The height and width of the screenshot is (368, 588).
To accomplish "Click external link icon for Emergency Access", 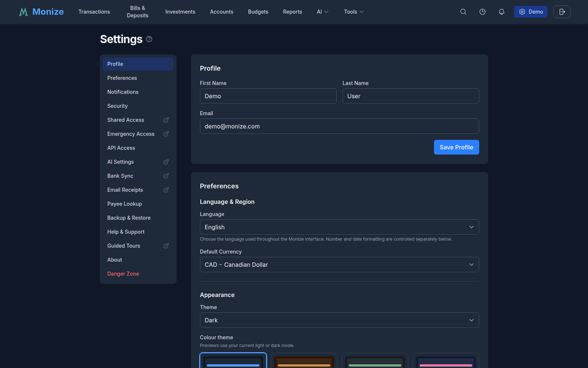I will pos(166,134).
